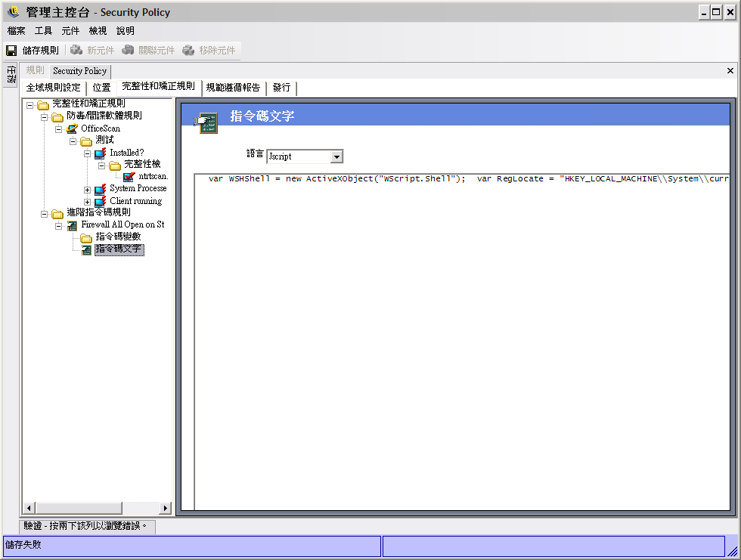
Task: Select the OfficeScan tree label
Action: (101, 128)
